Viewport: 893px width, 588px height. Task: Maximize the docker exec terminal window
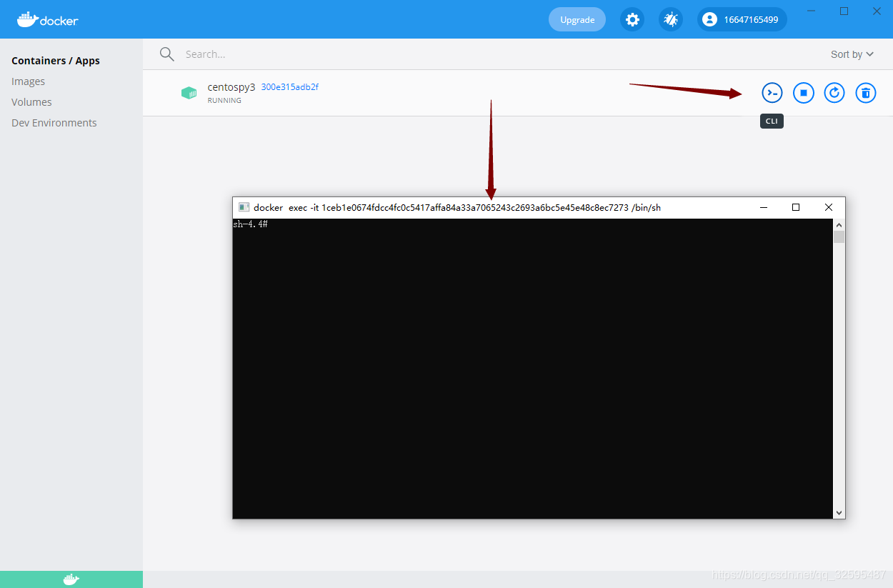[796, 207]
